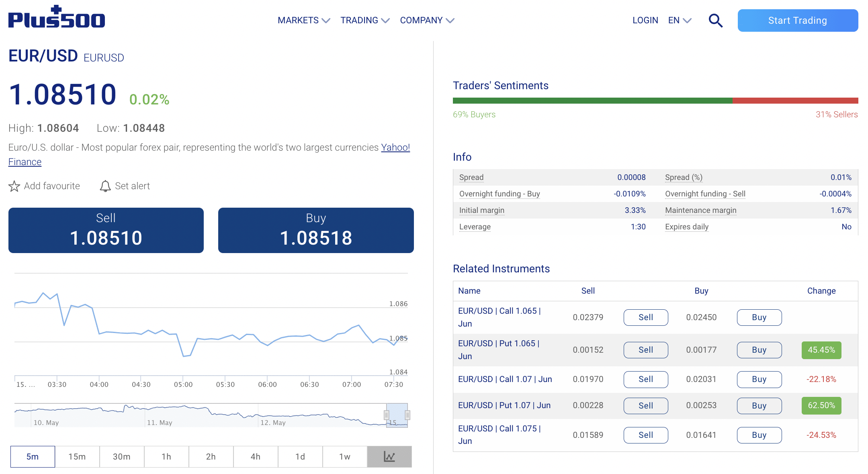Open the EN language dropdown
The width and height of the screenshot is (868, 474).
[680, 20]
